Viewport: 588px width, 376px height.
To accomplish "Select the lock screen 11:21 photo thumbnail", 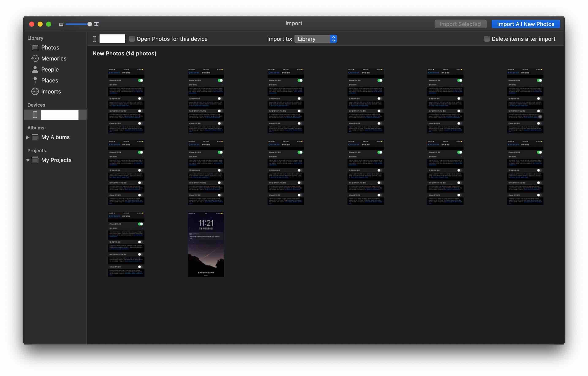I will (206, 244).
